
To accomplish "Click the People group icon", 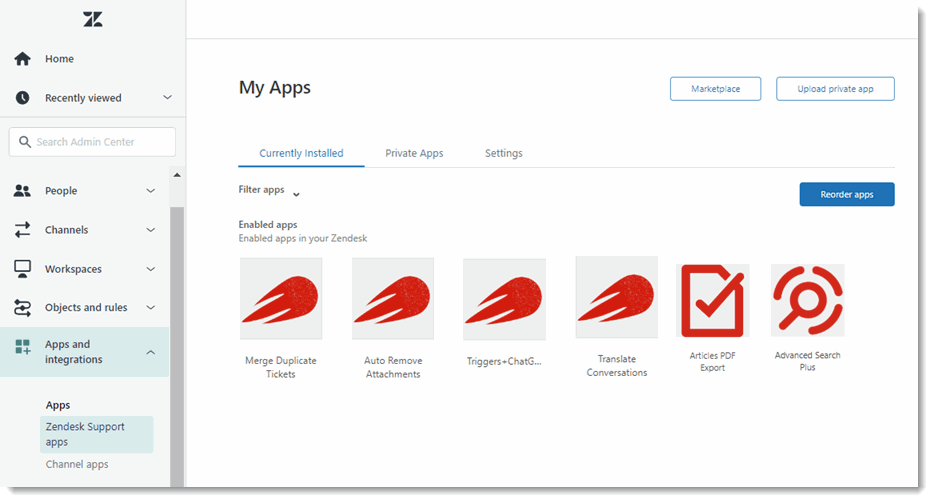I will coord(22,190).
